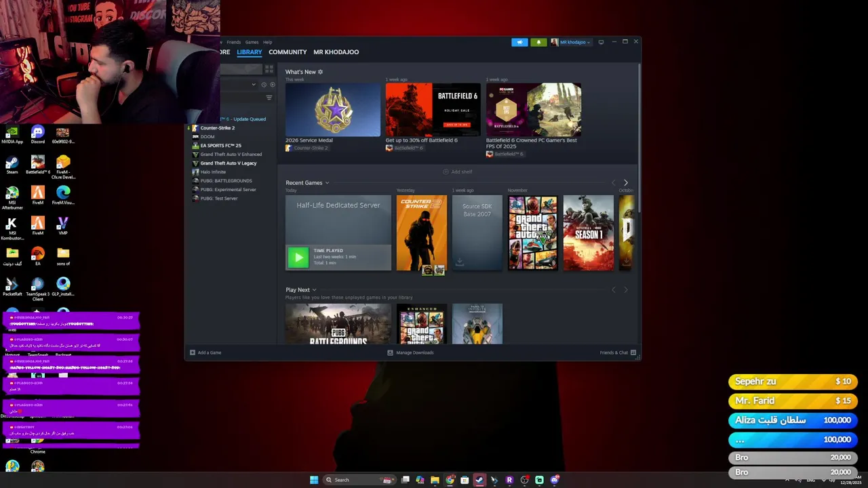Screen dimensions: 868x488
Task: Open What's New settings gear
Action: coord(320,72)
